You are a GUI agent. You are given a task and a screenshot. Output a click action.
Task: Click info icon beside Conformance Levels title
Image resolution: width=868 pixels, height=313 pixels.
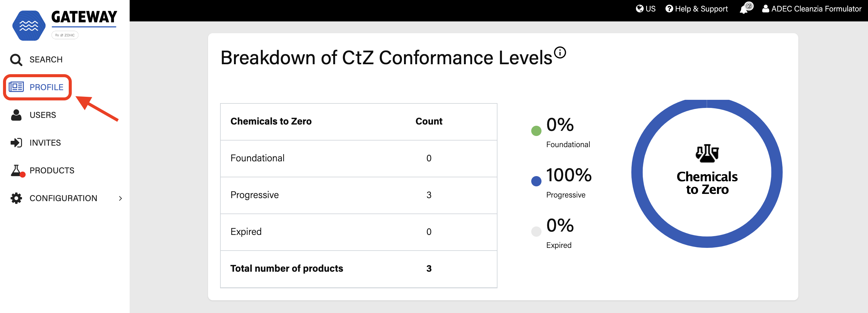[x=560, y=52]
